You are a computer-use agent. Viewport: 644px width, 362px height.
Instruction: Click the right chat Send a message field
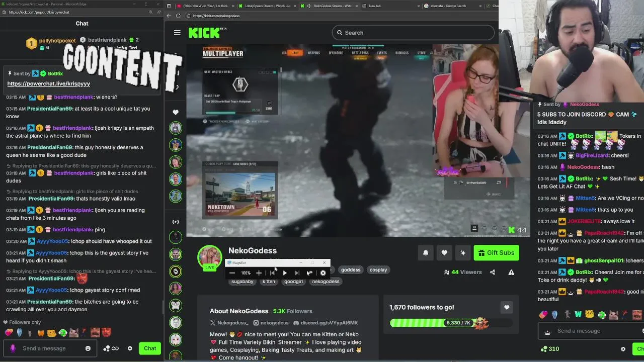(591, 331)
